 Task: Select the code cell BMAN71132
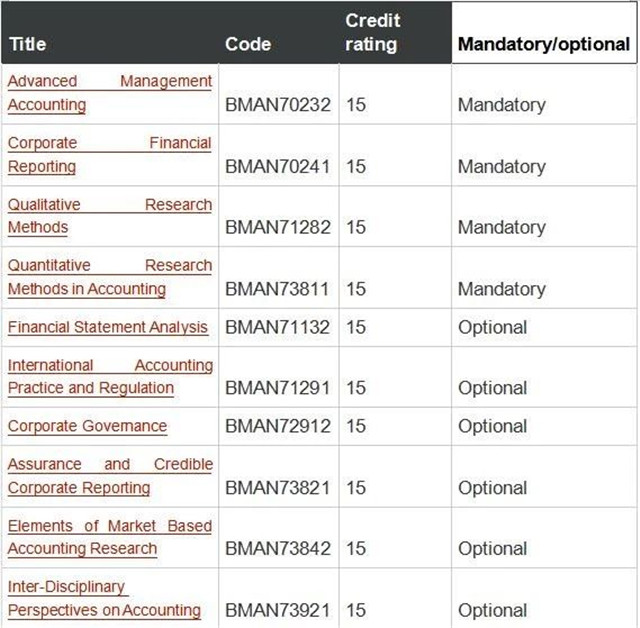coord(278,327)
